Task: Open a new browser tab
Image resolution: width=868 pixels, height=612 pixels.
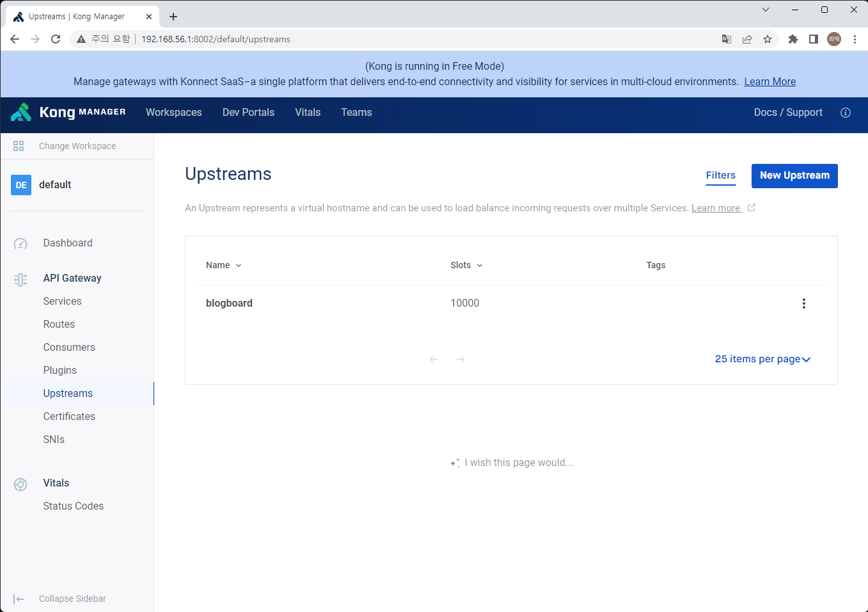Action: pos(173,17)
